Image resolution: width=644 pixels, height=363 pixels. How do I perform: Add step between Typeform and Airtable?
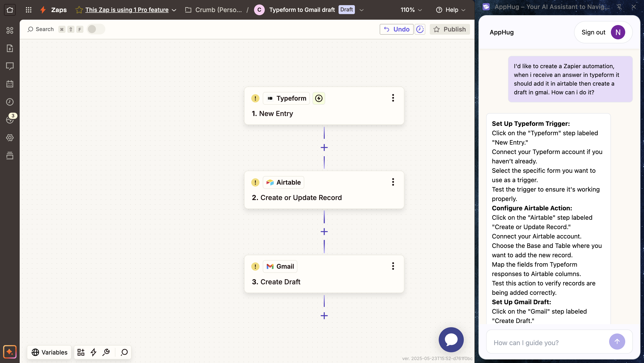point(324,148)
